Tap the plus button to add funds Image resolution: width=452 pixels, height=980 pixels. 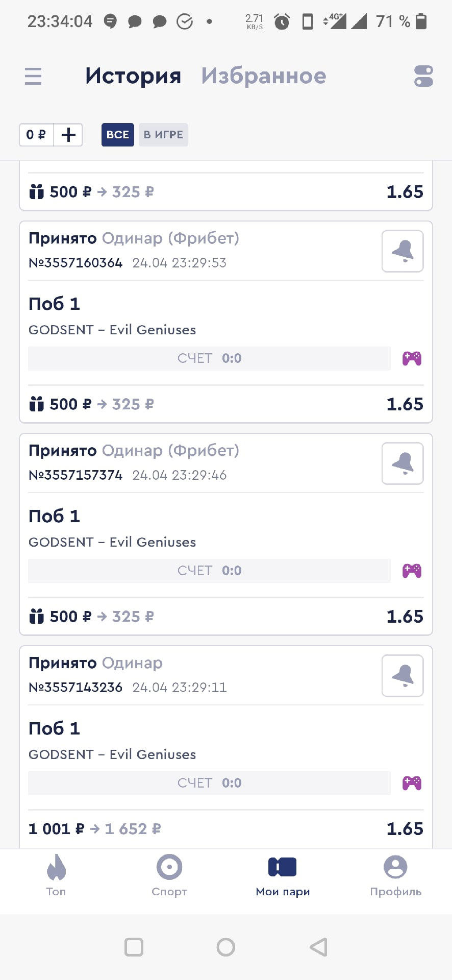pyautogui.click(x=68, y=135)
